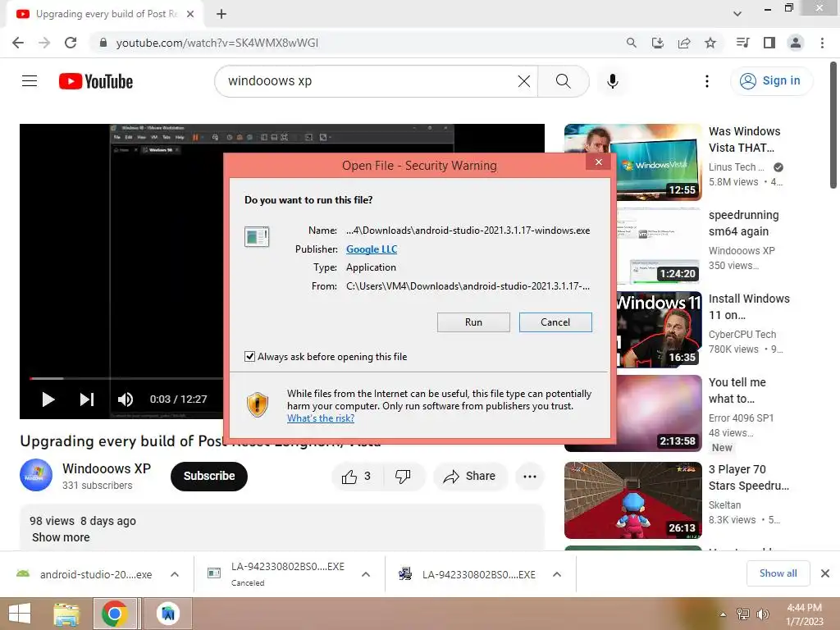
Task: Uncheck Always ask before opening this file
Action: (249, 357)
